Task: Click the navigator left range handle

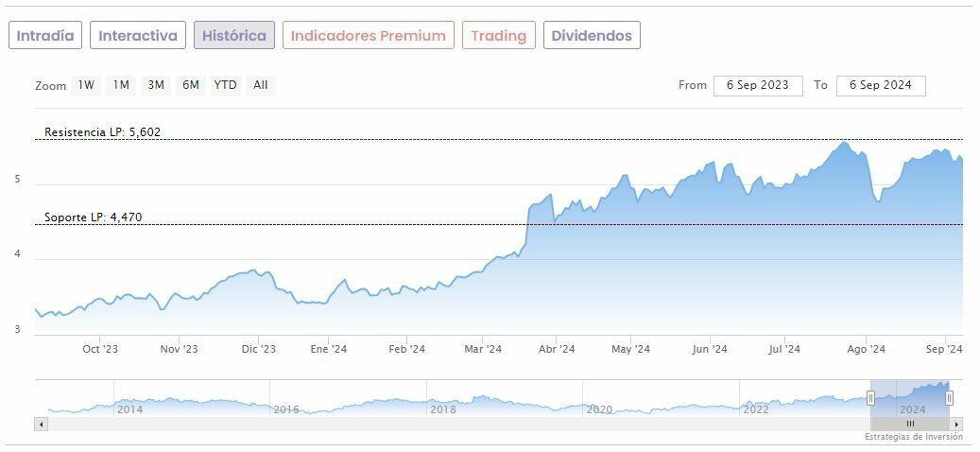Action: coord(870,398)
